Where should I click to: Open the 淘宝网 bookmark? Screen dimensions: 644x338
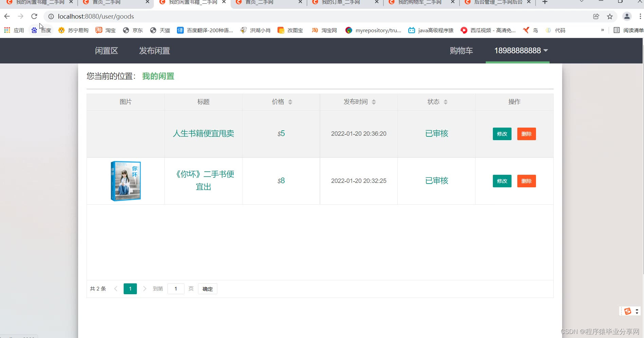pos(324,30)
